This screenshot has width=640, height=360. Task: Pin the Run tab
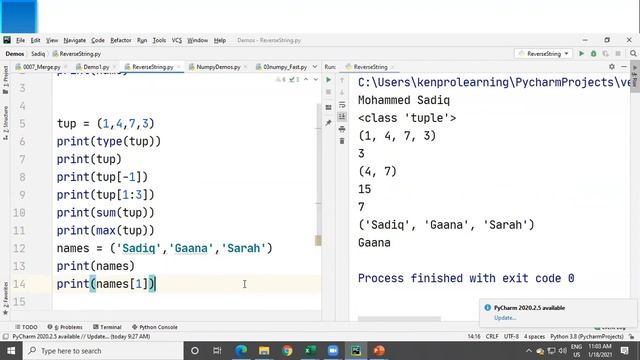(329, 123)
